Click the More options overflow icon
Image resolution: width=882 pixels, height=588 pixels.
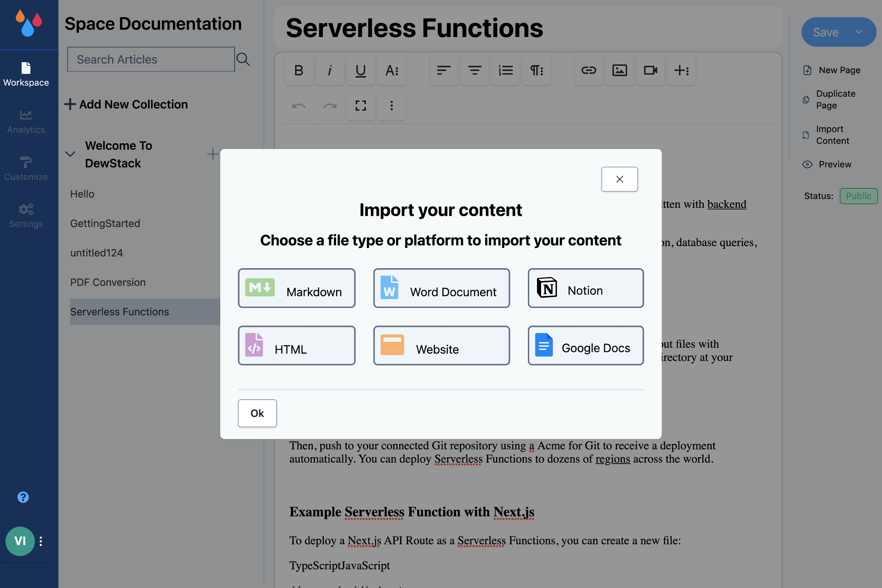(x=391, y=105)
